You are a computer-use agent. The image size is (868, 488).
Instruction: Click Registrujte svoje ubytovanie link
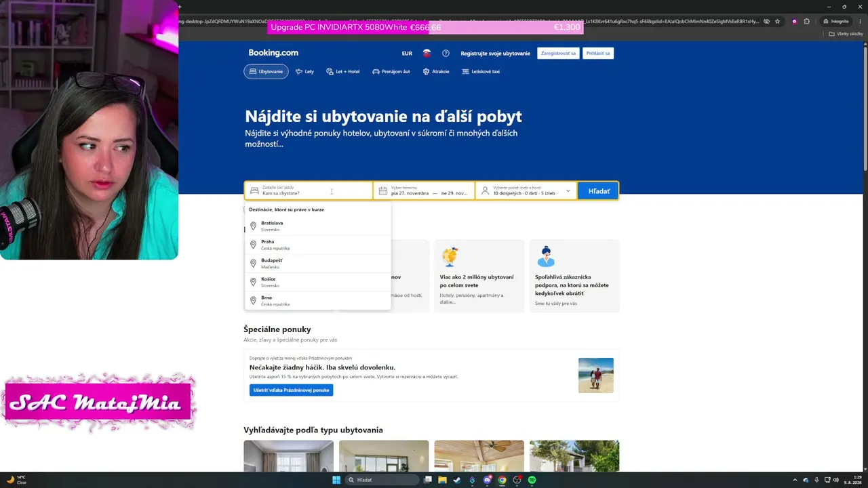[x=496, y=54]
